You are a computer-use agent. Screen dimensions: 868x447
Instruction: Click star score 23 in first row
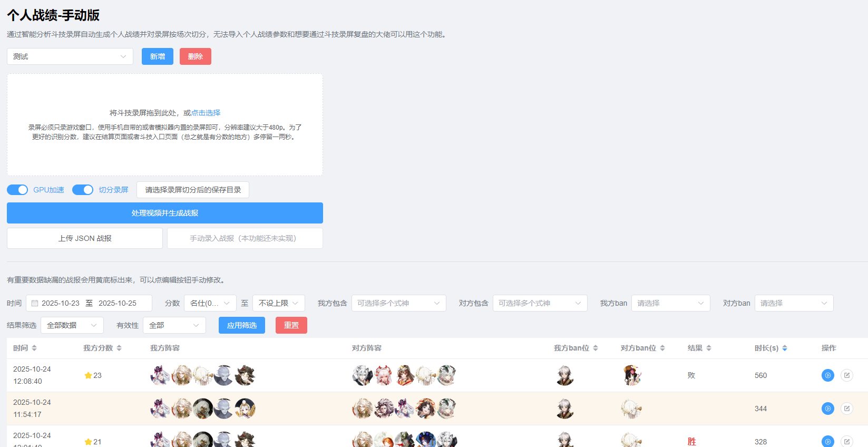tap(93, 375)
